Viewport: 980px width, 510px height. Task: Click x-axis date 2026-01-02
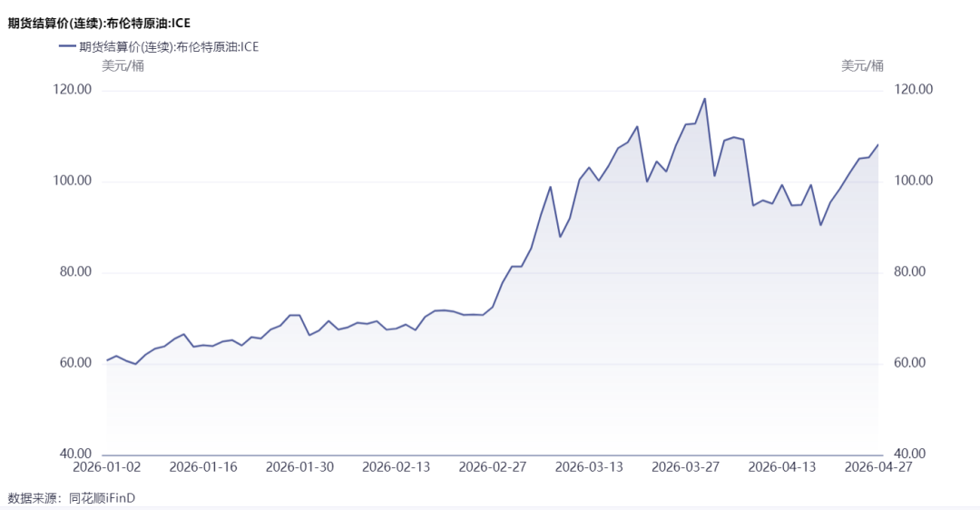pos(107,467)
